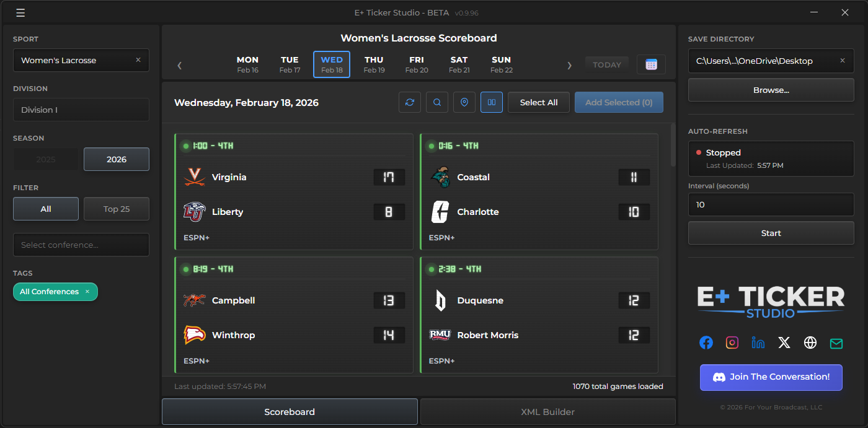The image size is (868, 428).
Task: Click the save directory path field
Action: click(x=771, y=61)
